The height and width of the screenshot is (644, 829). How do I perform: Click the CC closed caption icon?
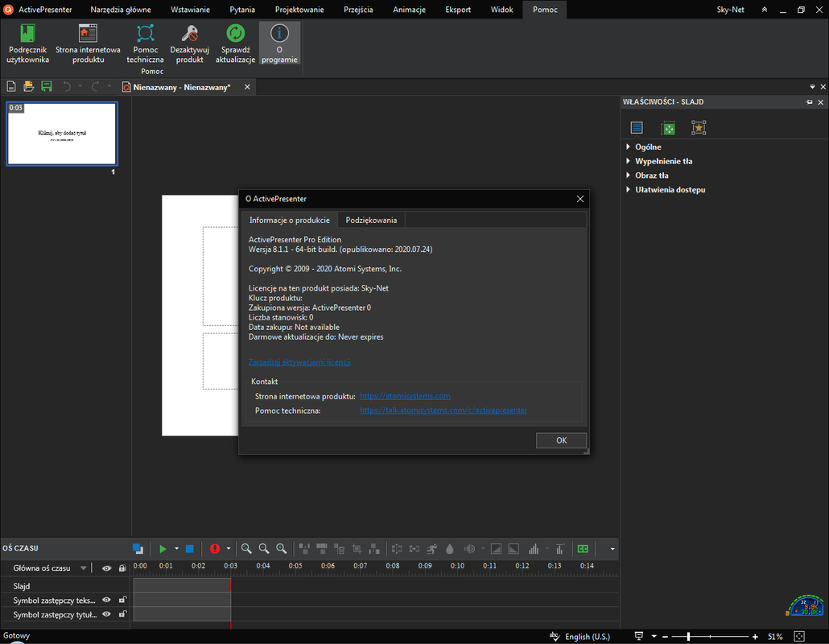583,549
